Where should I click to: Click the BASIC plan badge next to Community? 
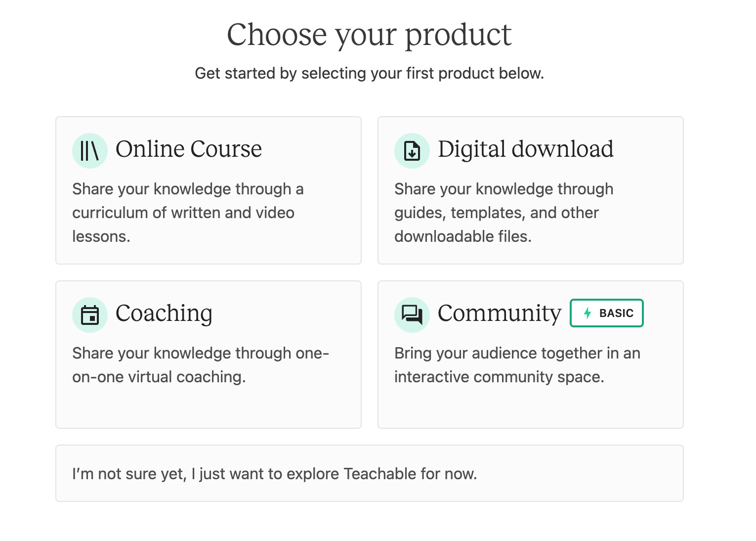606,313
